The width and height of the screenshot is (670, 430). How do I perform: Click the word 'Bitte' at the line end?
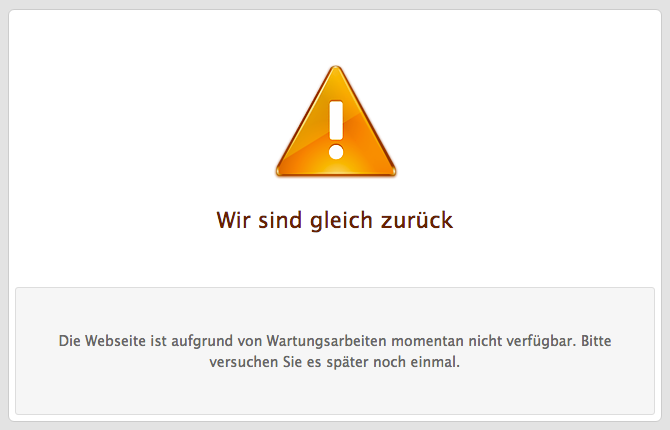coord(596,341)
